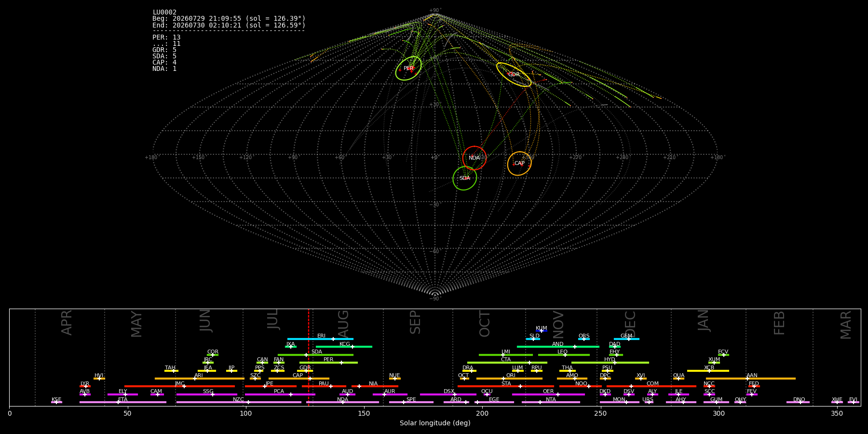This screenshot has height=434, width=868.
Task: Select the ARI shower bar in timeline
Action: point(200,379)
